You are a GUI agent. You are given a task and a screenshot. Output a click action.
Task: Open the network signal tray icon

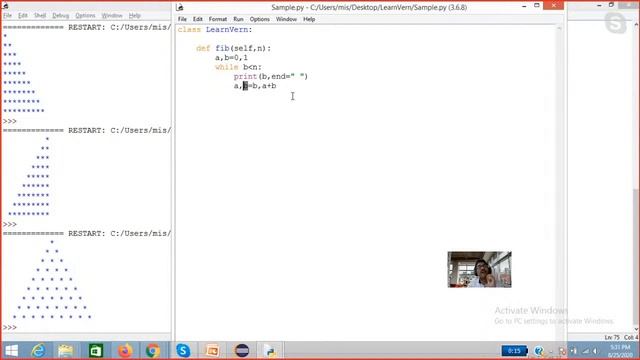pyautogui.click(x=586, y=351)
